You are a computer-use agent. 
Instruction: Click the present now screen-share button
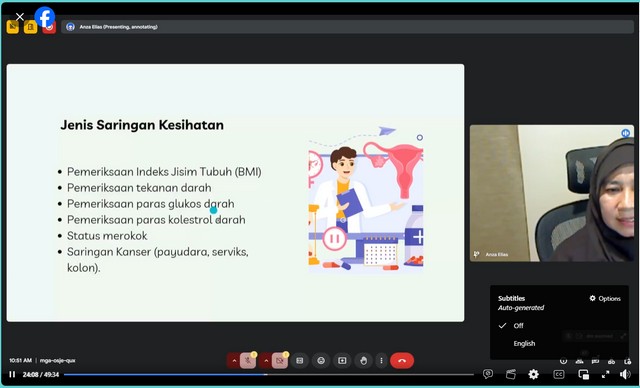[342, 361]
